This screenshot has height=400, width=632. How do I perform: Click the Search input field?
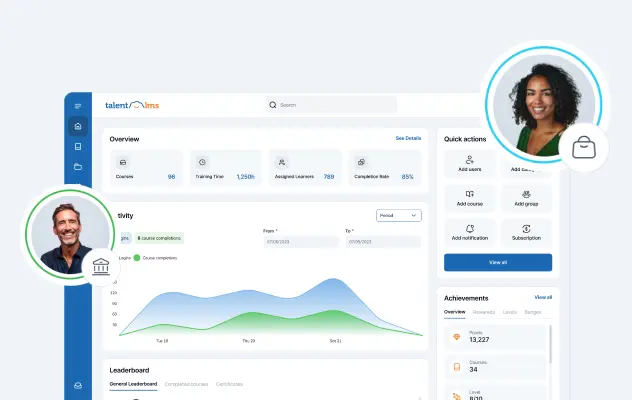tap(332, 105)
